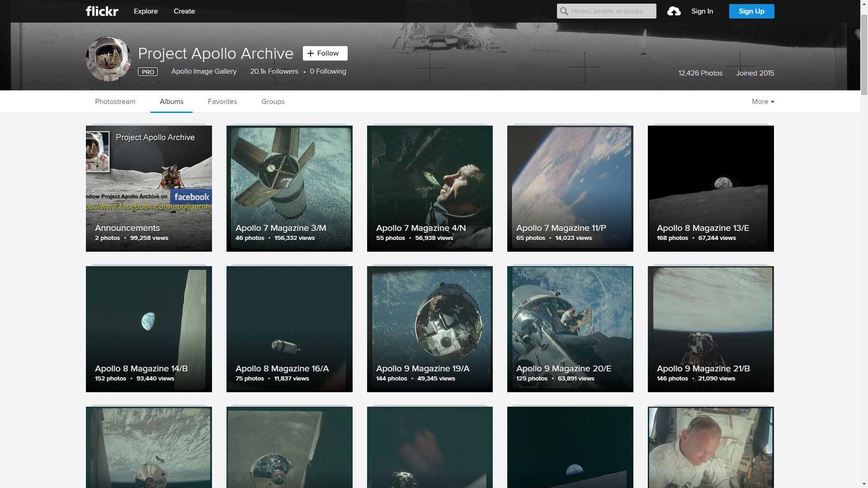
Task: Open the Apollo 7 Magazine 3/M album
Action: pos(289,188)
